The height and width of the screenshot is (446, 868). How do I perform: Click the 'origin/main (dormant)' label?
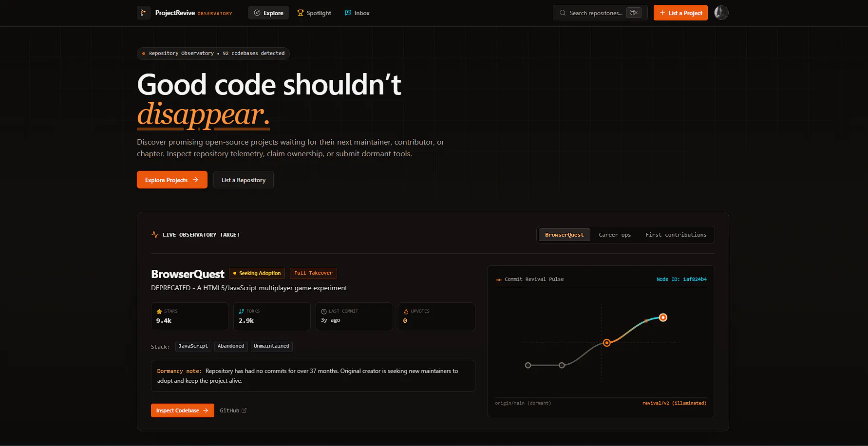click(523, 403)
